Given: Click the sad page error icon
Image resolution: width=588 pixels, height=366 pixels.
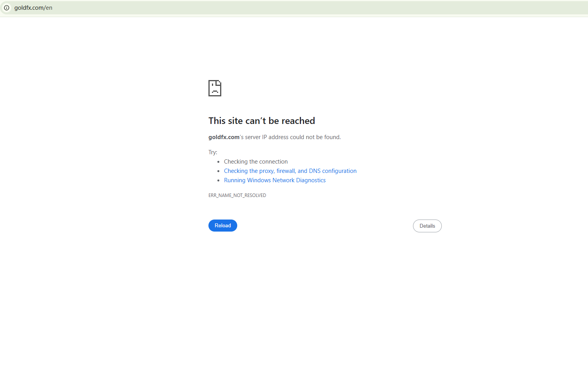Looking at the screenshot, I should [x=215, y=88].
